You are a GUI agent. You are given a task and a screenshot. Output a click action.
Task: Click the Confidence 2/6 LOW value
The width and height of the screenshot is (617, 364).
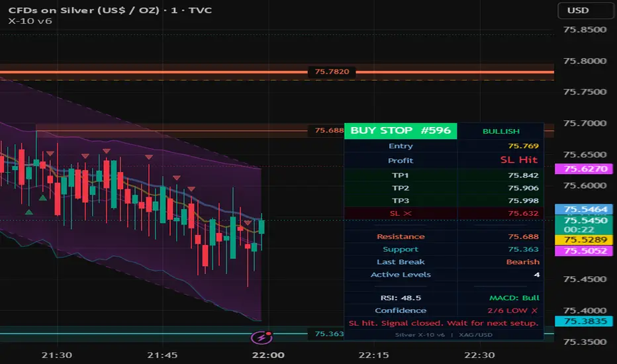[512, 310]
